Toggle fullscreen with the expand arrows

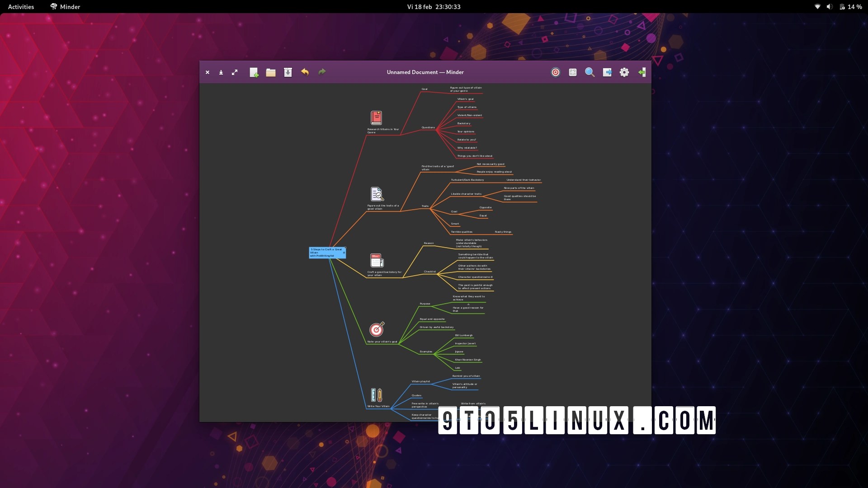(x=235, y=72)
